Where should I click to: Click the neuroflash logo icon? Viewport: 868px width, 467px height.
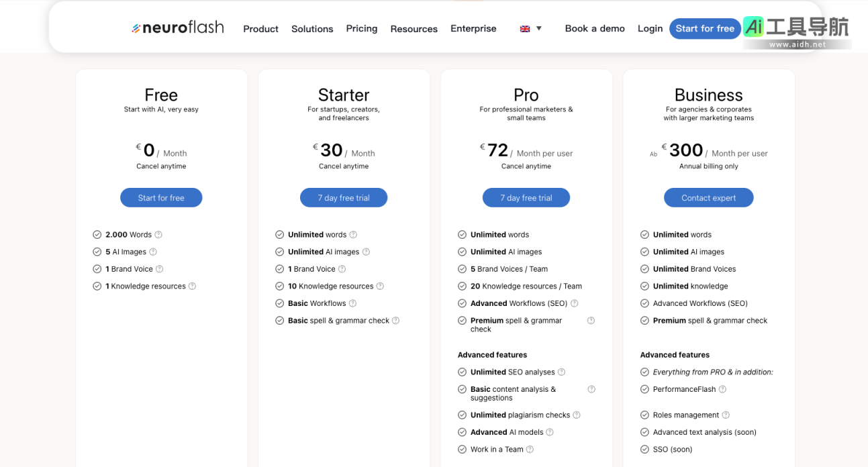[x=136, y=28]
